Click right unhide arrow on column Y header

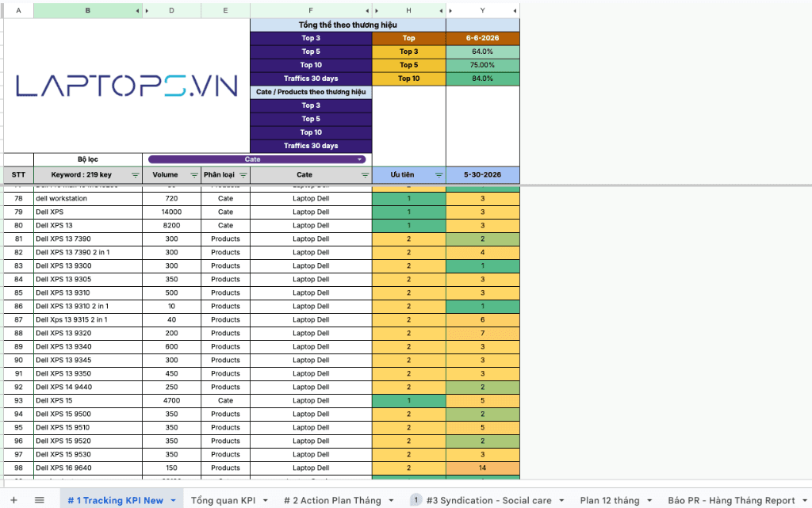(x=515, y=10)
